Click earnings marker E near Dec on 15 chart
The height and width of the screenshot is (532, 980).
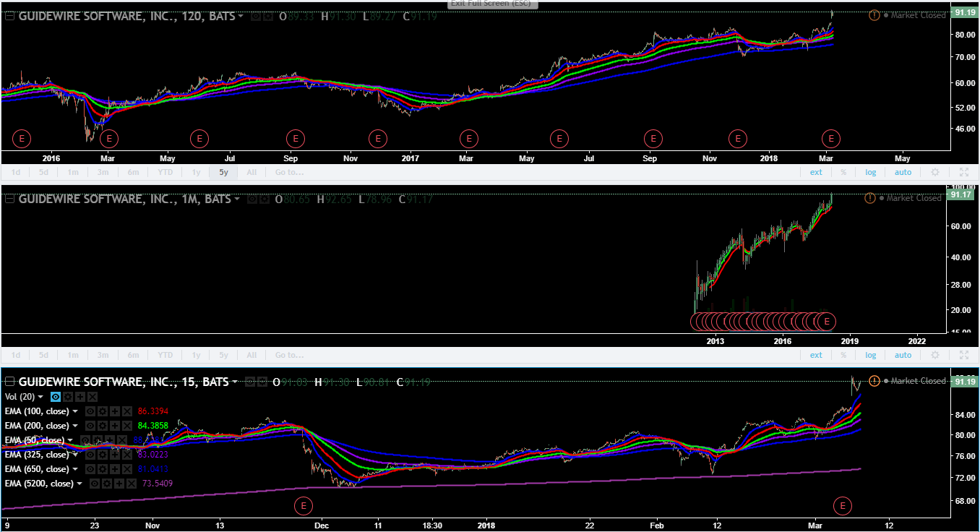(304, 505)
